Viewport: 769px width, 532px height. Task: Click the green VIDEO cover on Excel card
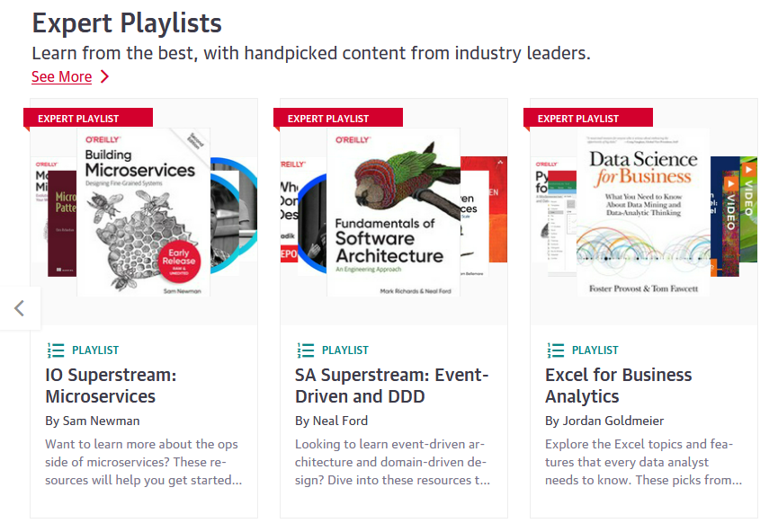click(x=748, y=209)
